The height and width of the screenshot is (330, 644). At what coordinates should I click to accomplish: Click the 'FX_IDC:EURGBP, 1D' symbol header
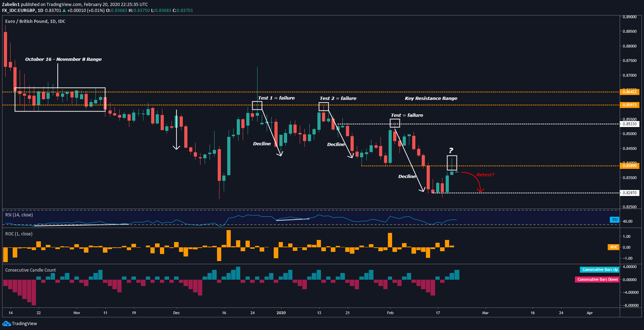click(x=23, y=11)
